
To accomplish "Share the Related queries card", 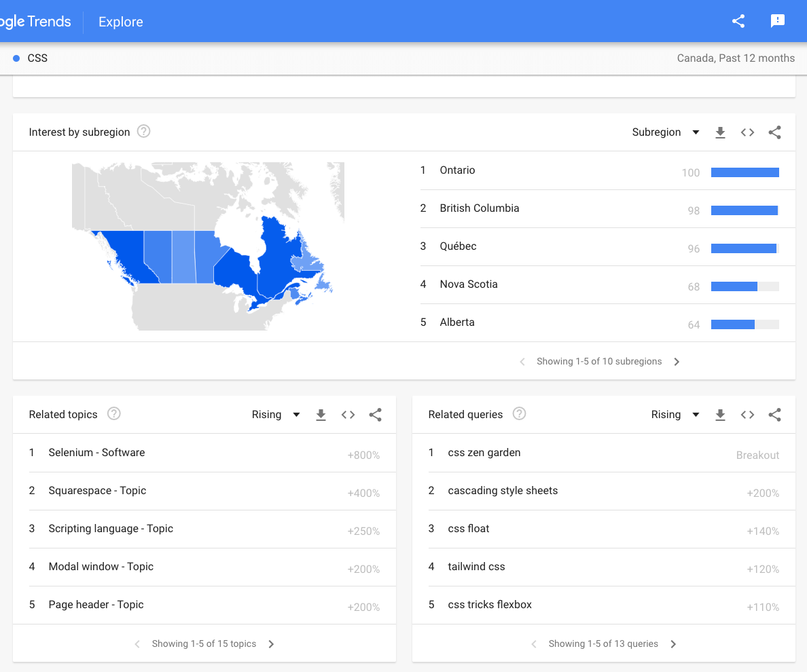I will (x=774, y=415).
